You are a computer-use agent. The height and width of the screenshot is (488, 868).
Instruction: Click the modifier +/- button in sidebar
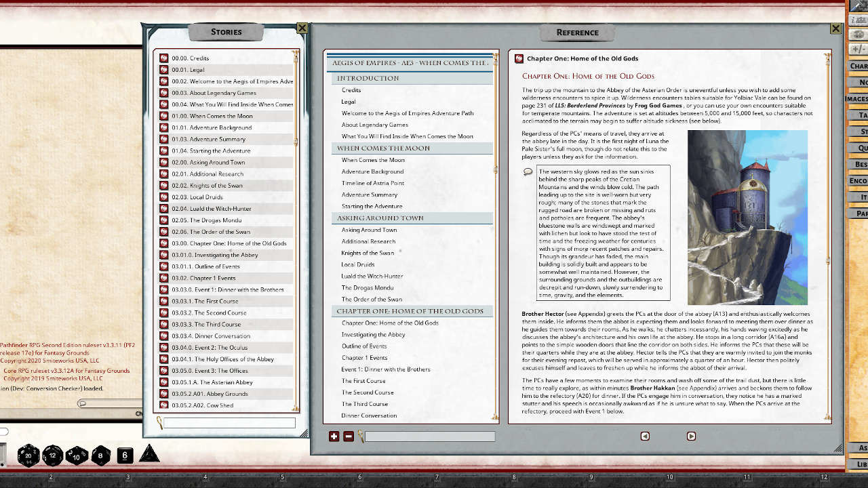[858, 49]
